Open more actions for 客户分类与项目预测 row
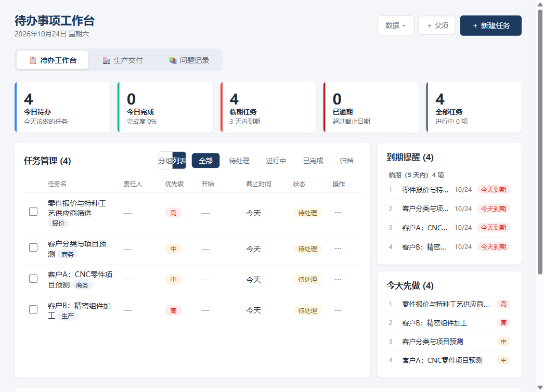This screenshot has width=544, height=392. coord(338,249)
